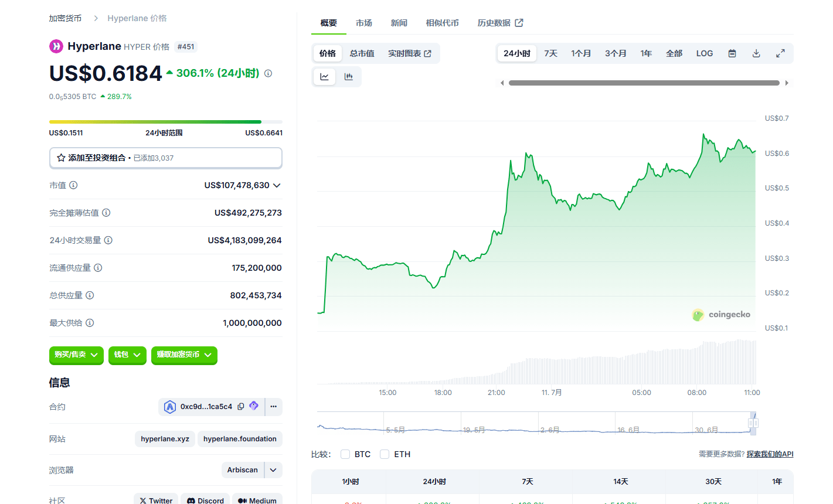
Task: Switch to 市场 tab
Action: 364,23
